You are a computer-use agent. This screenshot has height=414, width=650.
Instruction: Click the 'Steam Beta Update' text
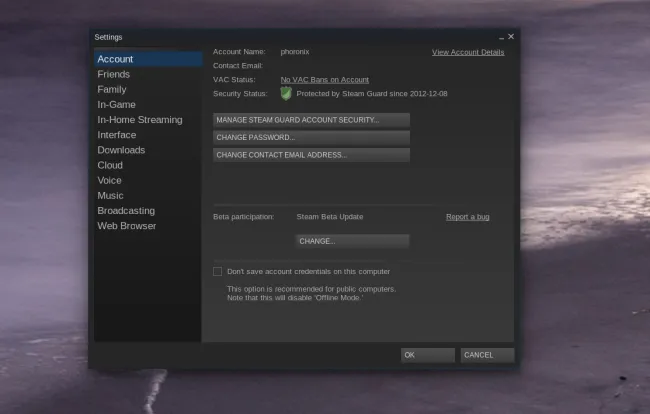(330, 217)
